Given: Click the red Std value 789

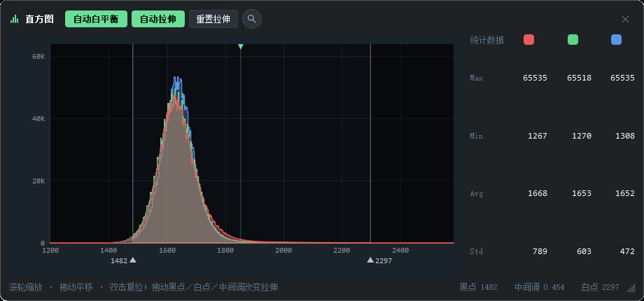Looking at the screenshot, I should (x=540, y=251).
